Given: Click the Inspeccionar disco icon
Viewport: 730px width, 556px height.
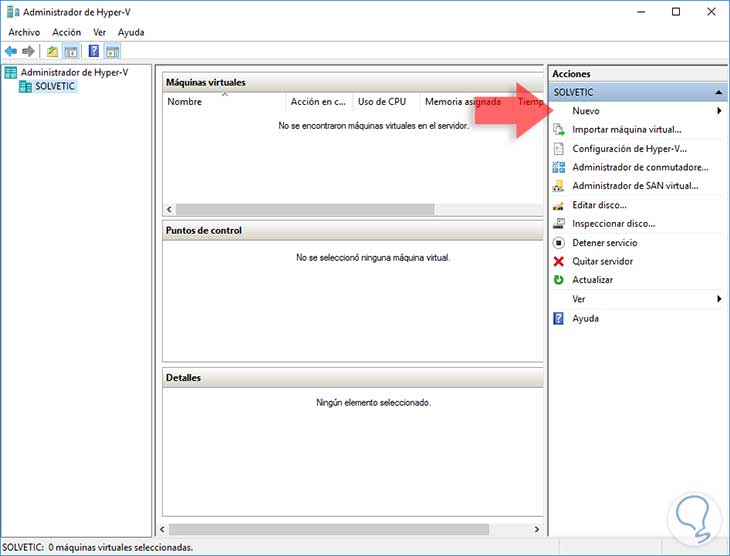Looking at the screenshot, I should click(559, 224).
